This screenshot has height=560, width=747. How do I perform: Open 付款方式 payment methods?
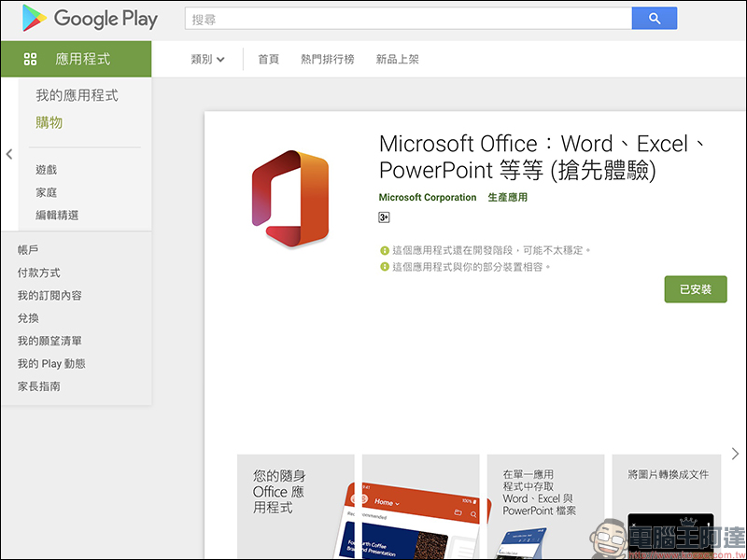point(38,273)
